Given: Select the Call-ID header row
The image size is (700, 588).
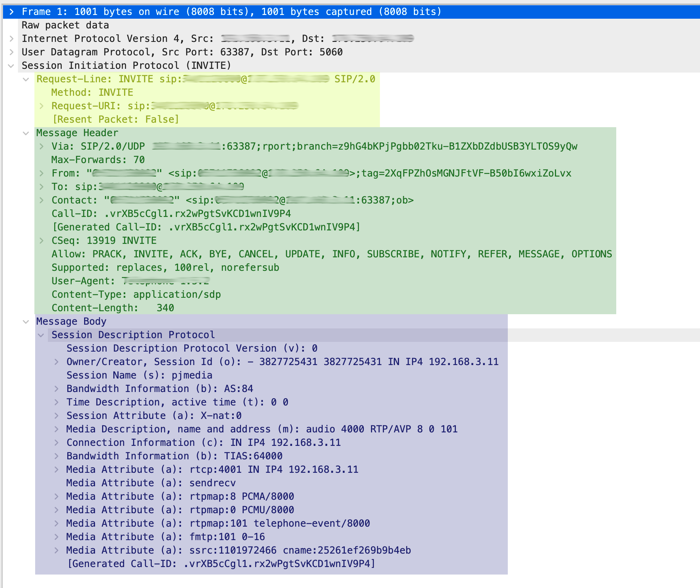Looking at the screenshot, I should 171,214.
